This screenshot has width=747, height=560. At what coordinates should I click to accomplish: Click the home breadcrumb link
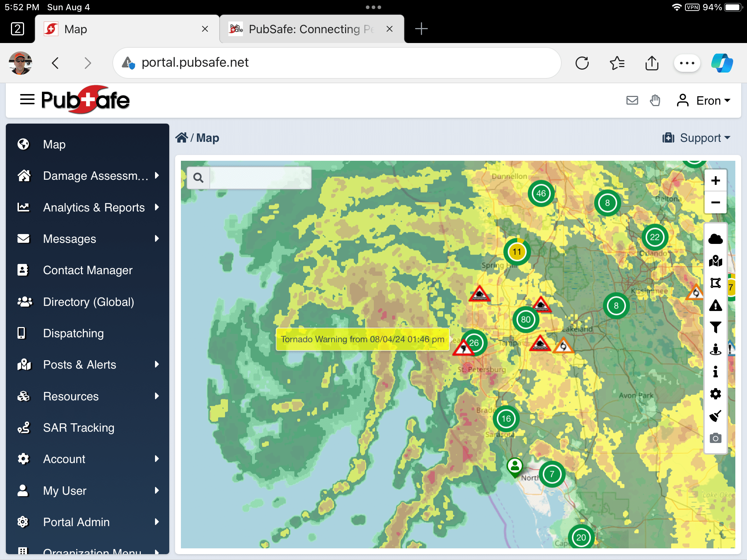pyautogui.click(x=181, y=138)
